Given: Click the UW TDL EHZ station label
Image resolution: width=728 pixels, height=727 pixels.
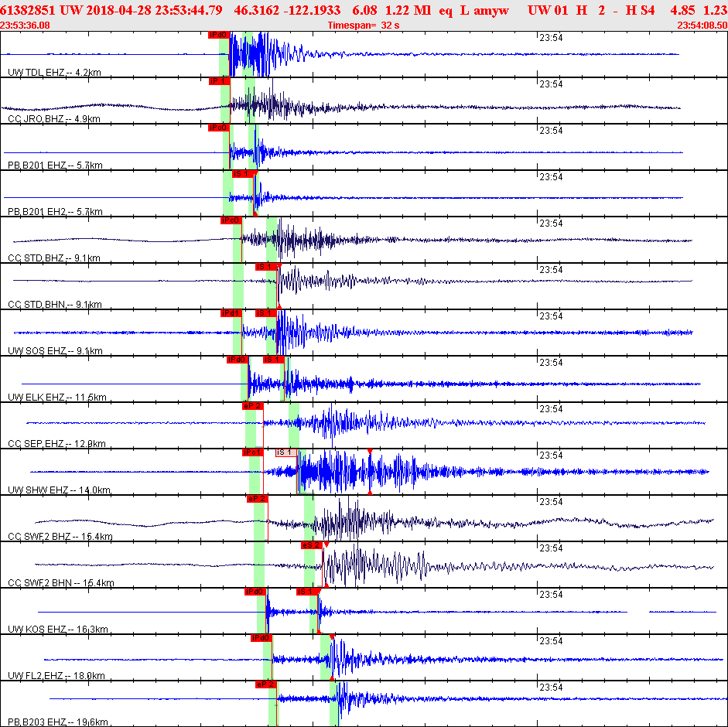Looking at the screenshot, I should coord(54,73).
